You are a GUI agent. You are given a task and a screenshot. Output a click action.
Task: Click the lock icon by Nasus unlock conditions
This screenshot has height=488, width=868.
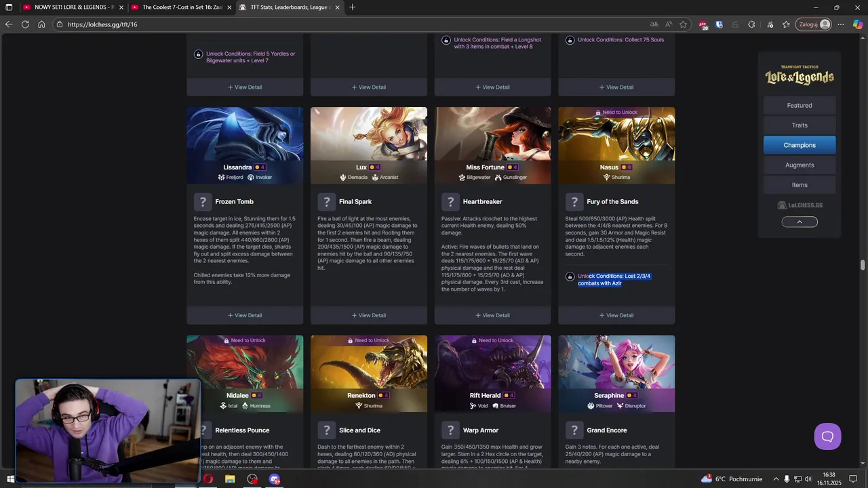pos(570,277)
